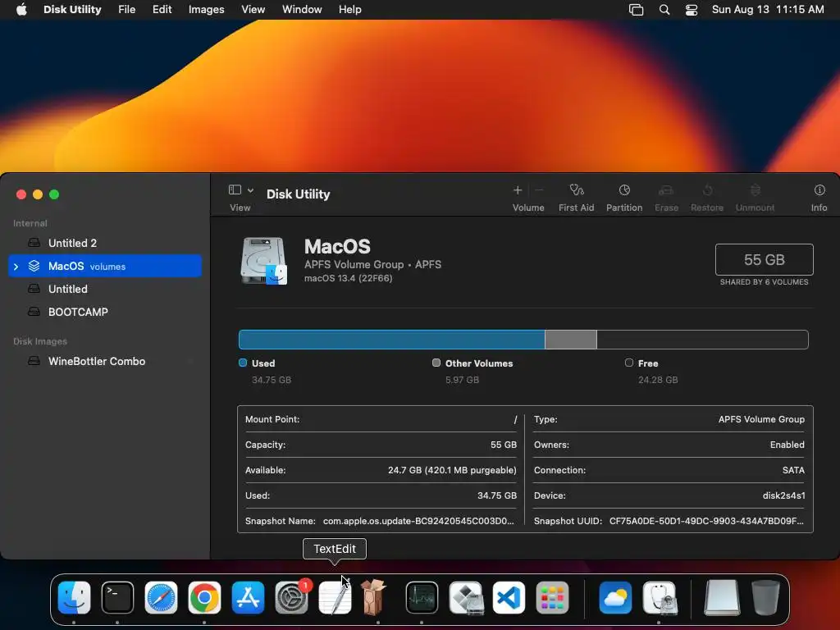Click the date and time in menu bar

coord(768,10)
